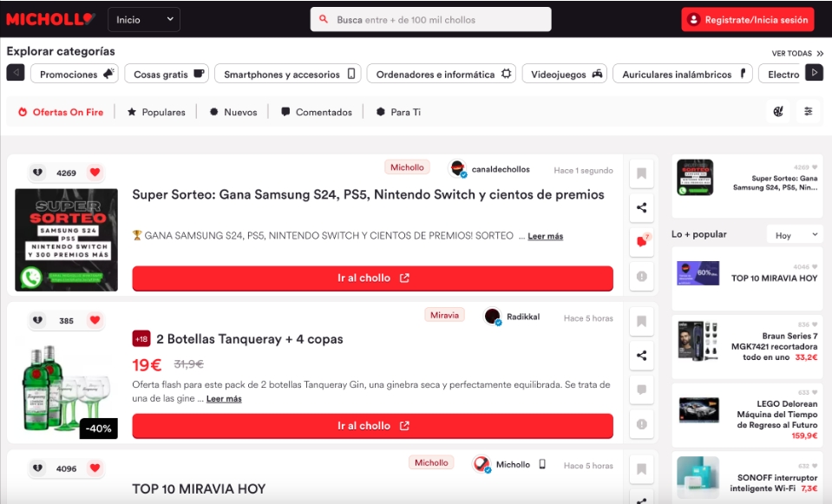The height and width of the screenshot is (504, 832).
Task: Click the Michollo logo
Action: click(50, 20)
